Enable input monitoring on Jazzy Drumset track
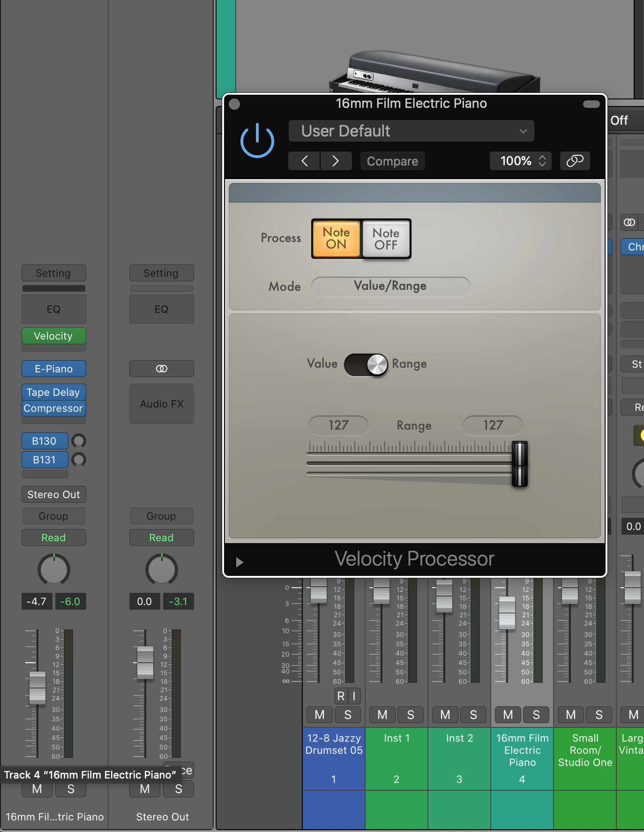 pyautogui.click(x=354, y=696)
